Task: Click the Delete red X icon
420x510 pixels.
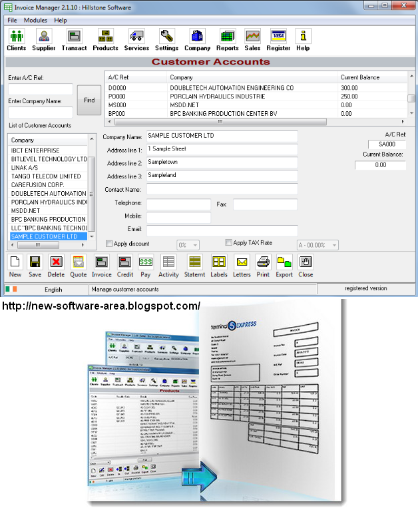Action: pos(56,262)
